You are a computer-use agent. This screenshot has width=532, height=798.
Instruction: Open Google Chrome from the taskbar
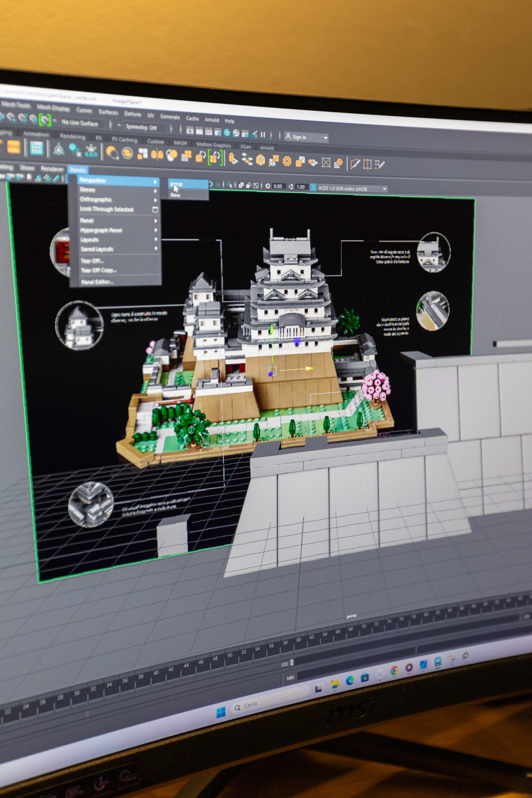click(394, 670)
